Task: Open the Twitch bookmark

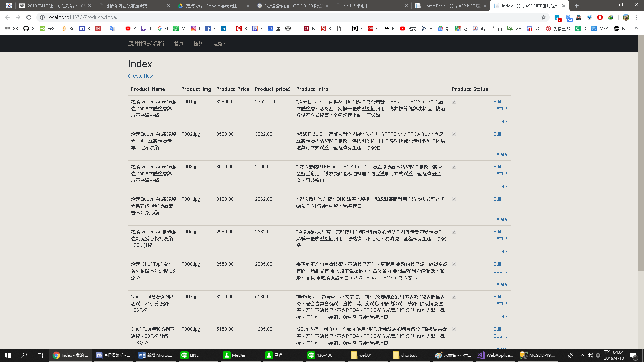Action: [147, 28]
